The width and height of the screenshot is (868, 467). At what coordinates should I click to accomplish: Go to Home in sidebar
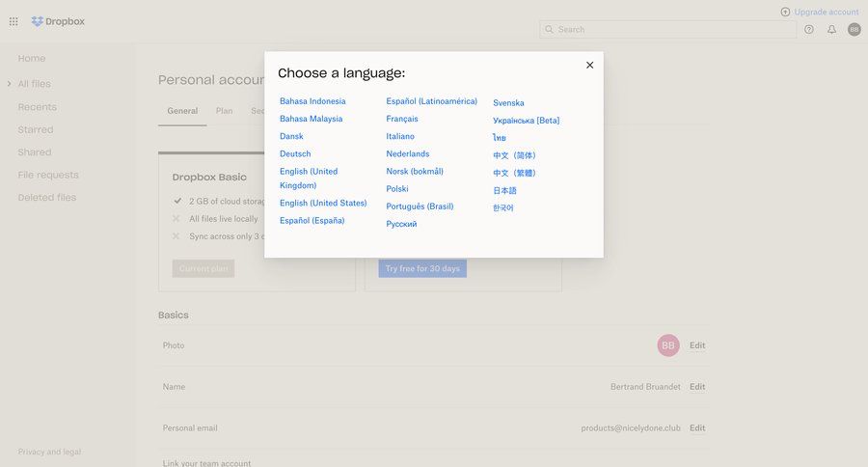pos(32,58)
